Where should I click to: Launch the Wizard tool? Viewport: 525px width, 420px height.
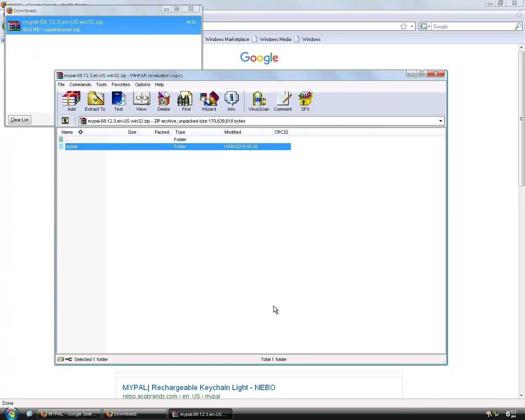click(209, 101)
